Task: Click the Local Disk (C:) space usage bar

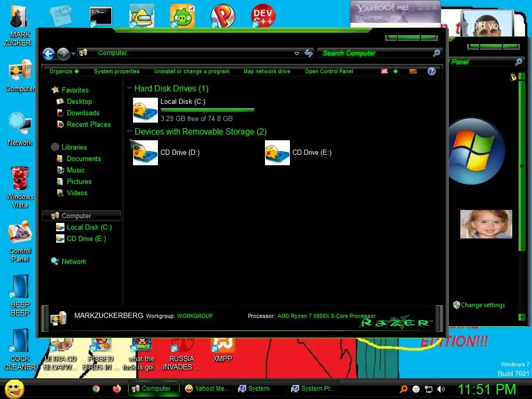Action: [207, 110]
